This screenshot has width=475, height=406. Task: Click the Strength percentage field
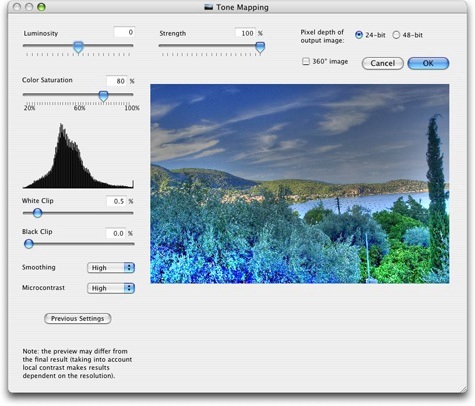(245, 33)
